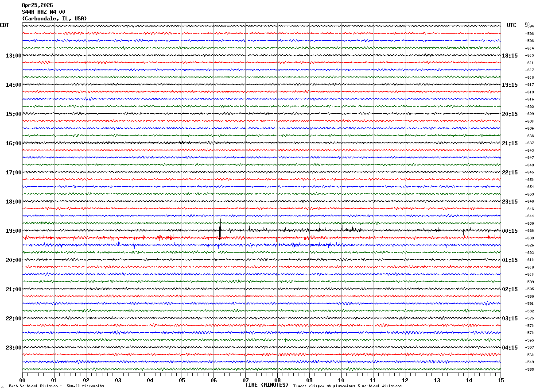The width and height of the screenshot is (536, 392).
Task: Click the large spike on the 19:00 trace
Action: (220, 229)
